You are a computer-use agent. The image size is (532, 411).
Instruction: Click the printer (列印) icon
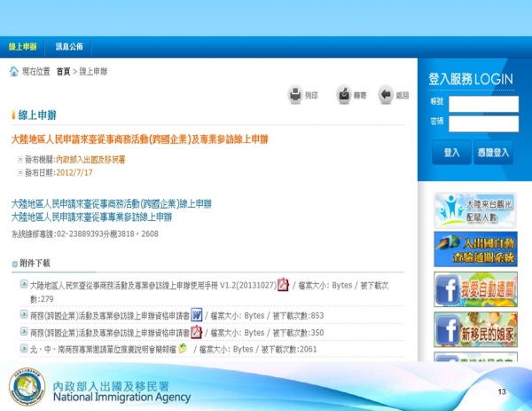(295, 94)
